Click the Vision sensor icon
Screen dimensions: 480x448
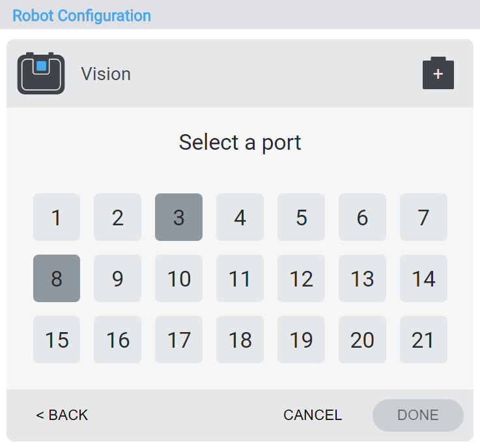(x=41, y=74)
